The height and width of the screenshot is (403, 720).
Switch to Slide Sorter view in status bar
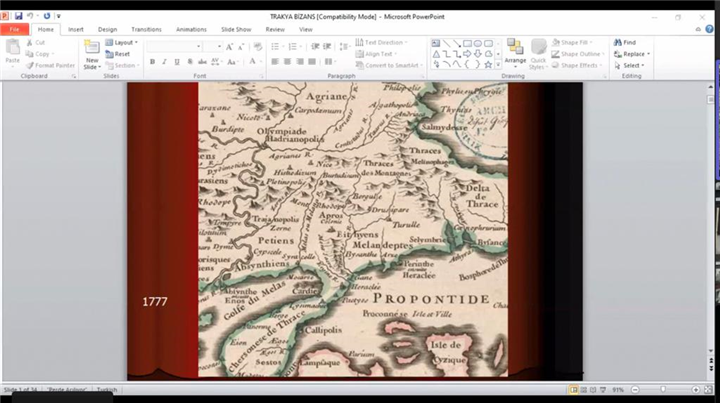583,390
